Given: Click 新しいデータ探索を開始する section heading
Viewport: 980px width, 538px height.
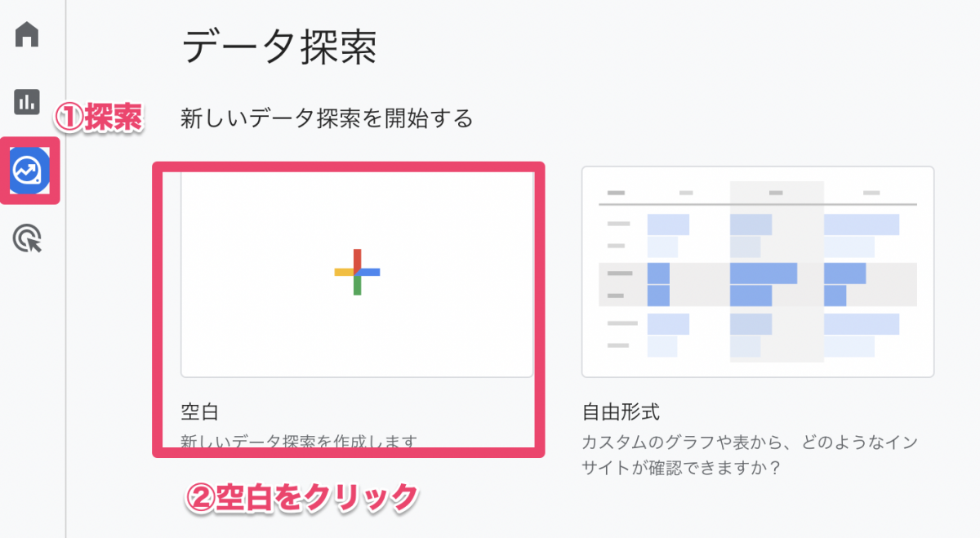Looking at the screenshot, I should 327,119.
